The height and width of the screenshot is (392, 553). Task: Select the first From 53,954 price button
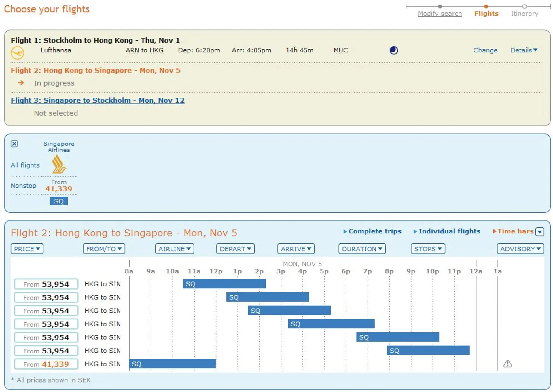coord(46,284)
